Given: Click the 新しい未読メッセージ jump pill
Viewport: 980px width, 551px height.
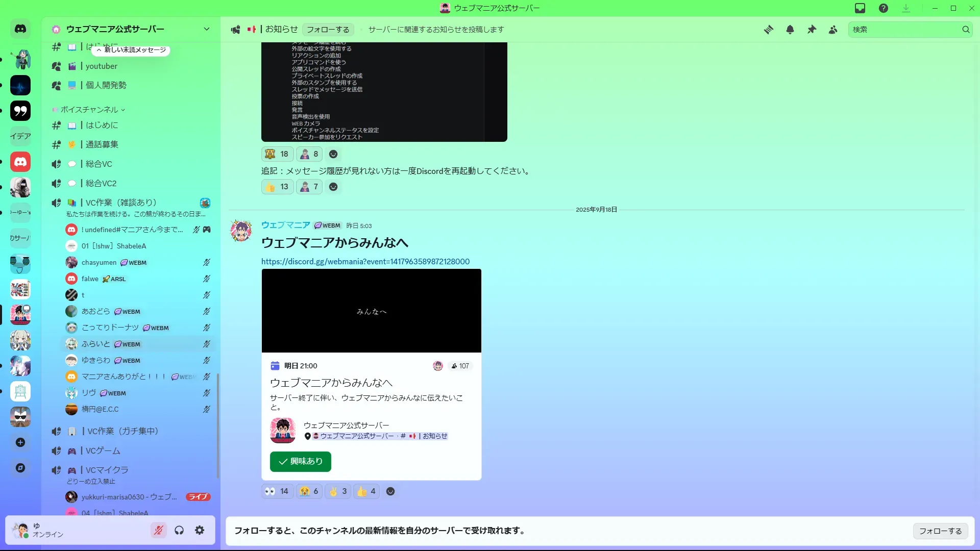Looking at the screenshot, I should click(x=131, y=50).
